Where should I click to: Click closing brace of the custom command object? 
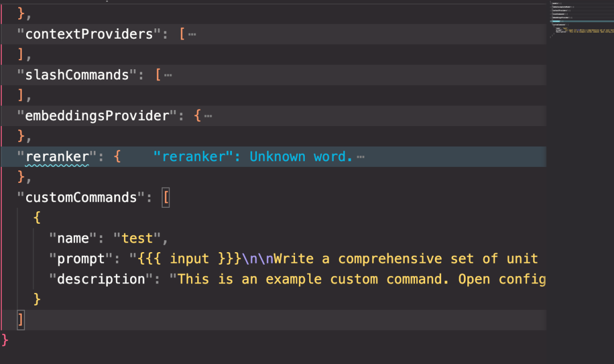click(37, 299)
